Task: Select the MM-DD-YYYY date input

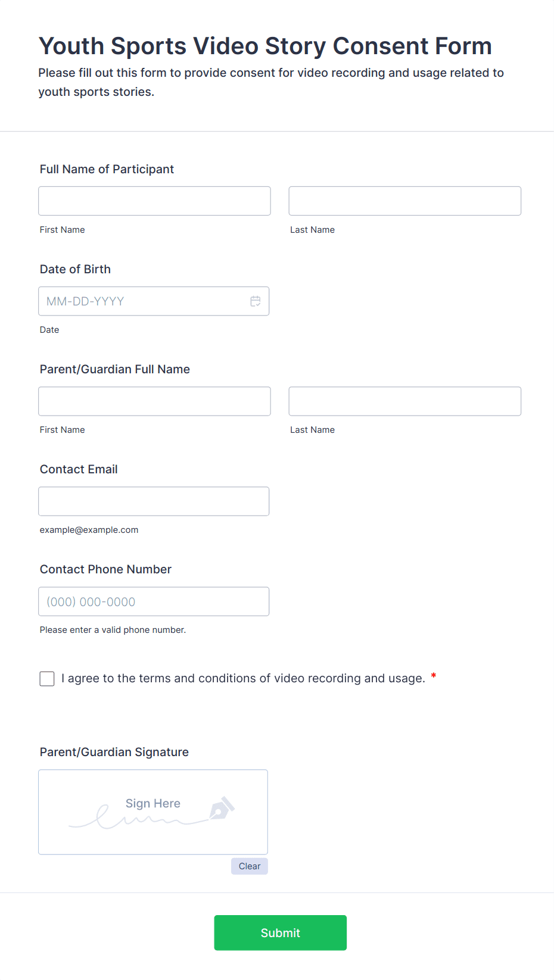Action: (x=143, y=301)
